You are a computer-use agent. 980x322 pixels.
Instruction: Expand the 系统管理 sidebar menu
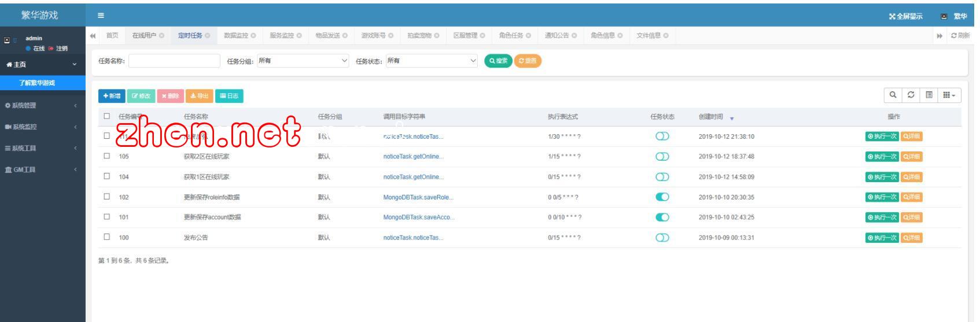click(x=40, y=105)
